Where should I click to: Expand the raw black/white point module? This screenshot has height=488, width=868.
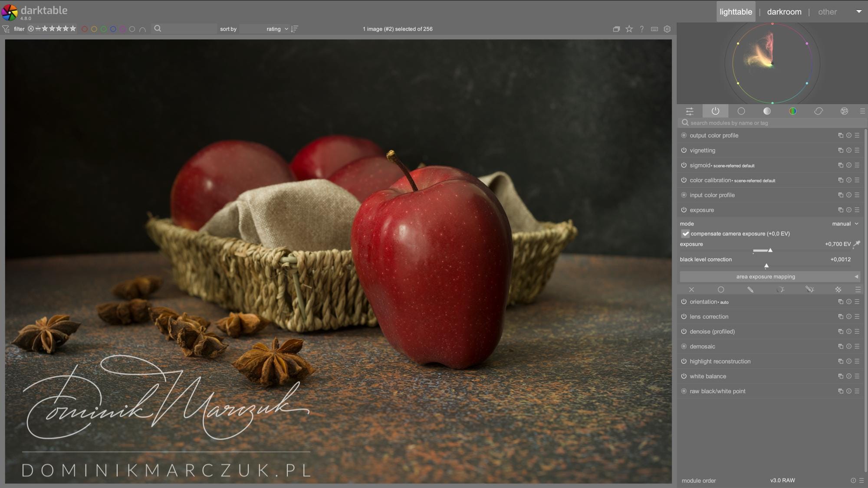[717, 391]
